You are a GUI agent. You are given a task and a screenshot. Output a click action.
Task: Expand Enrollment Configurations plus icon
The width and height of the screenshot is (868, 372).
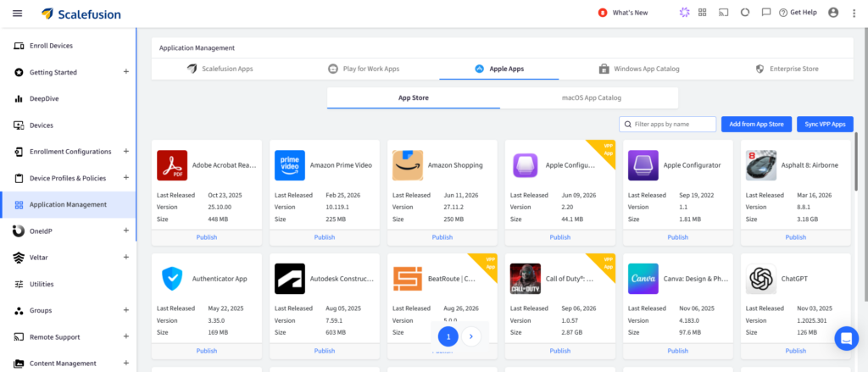pyautogui.click(x=125, y=151)
